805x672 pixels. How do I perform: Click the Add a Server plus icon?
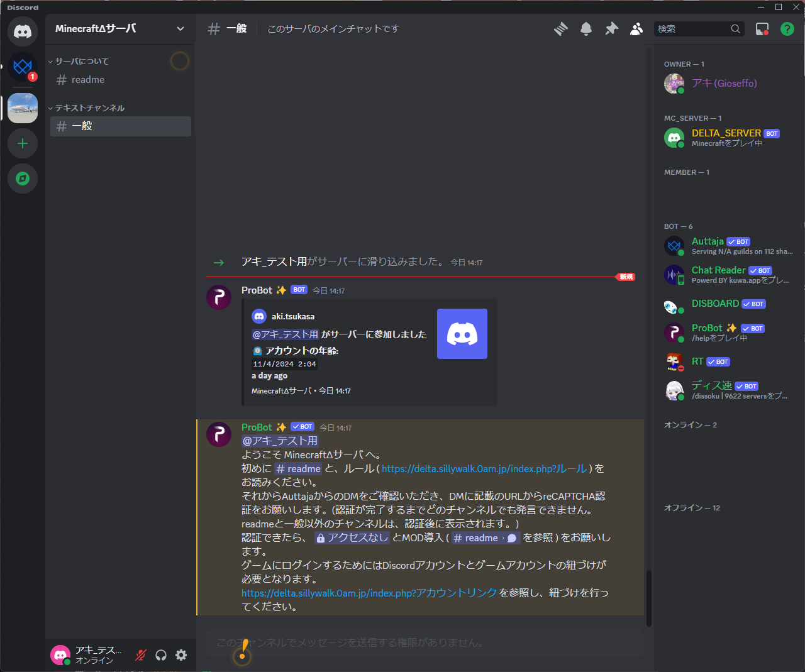tap(23, 143)
